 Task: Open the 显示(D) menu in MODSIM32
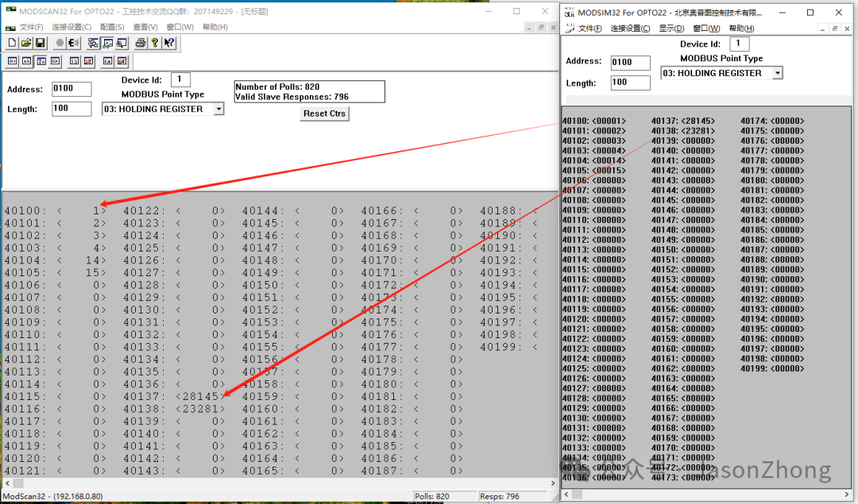[x=671, y=27]
